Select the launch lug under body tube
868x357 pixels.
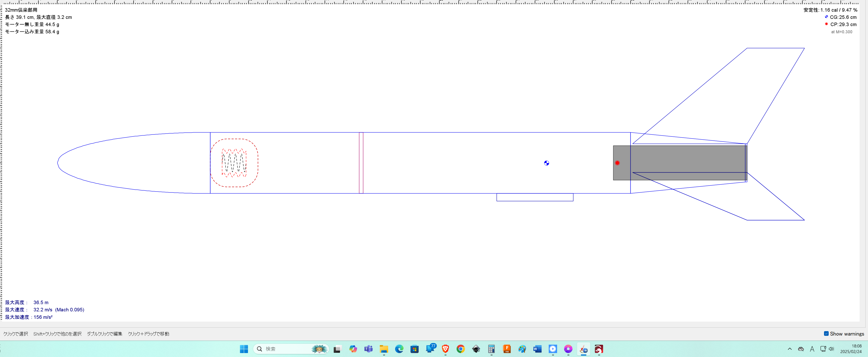(x=534, y=197)
